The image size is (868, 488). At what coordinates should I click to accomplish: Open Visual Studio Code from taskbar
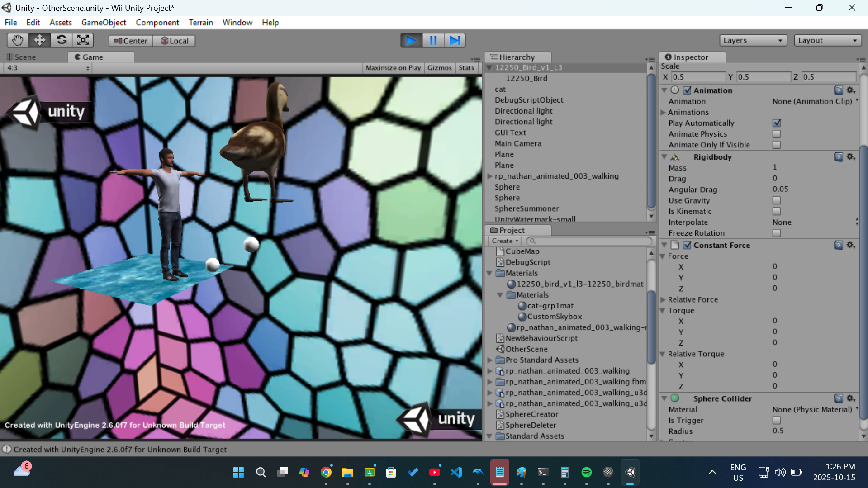456,472
